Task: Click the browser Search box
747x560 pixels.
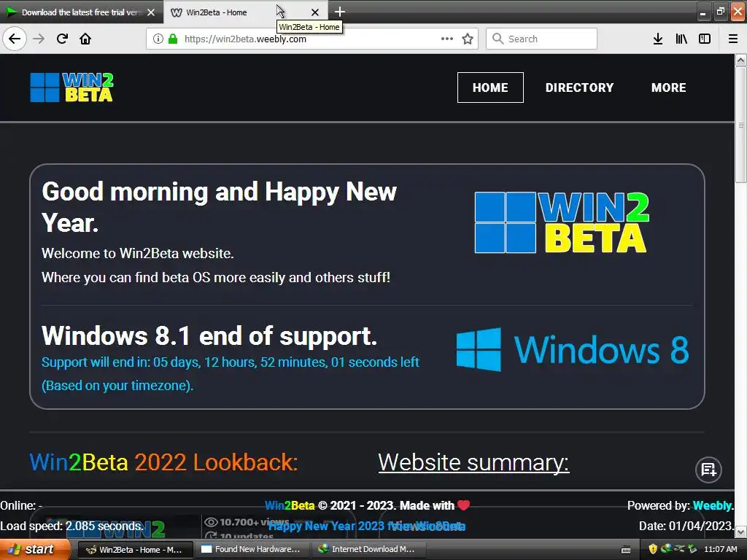Action: [x=542, y=39]
